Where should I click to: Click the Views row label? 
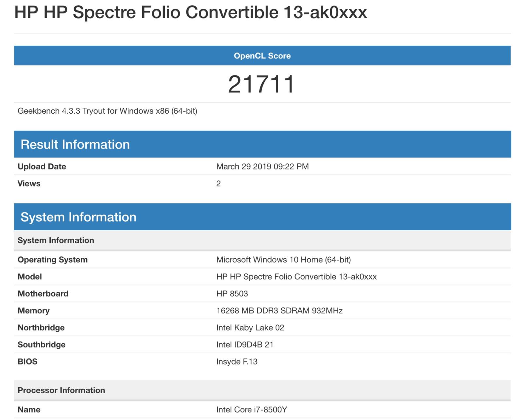29,184
